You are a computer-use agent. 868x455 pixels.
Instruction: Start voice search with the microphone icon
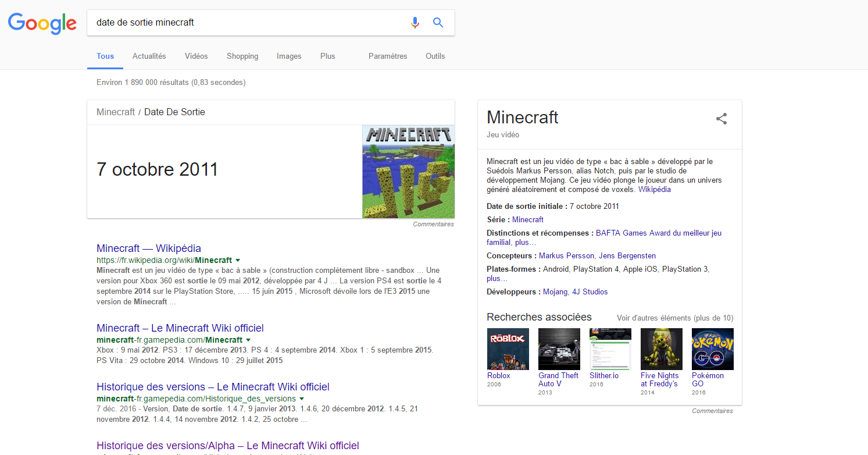tap(415, 23)
